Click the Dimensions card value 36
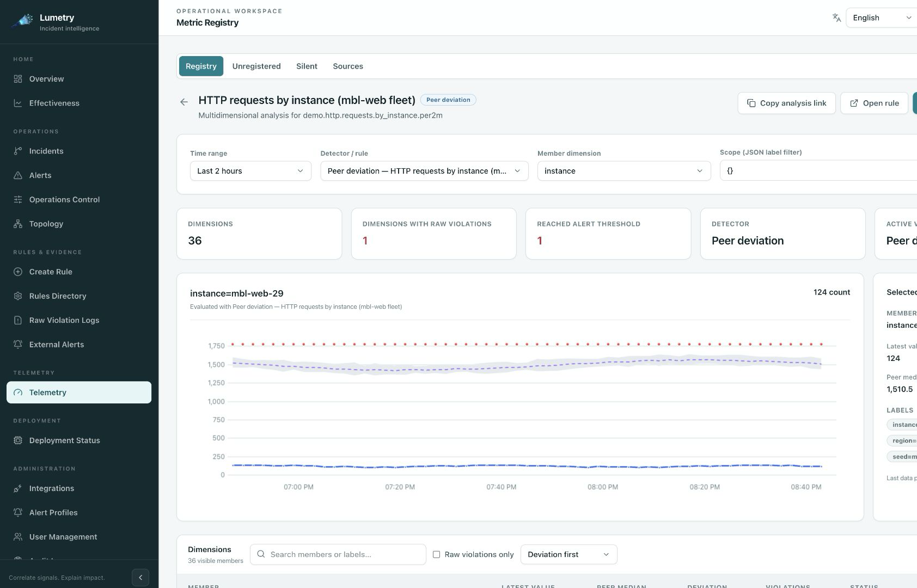This screenshot has height=588, width=917. [195, 241]
